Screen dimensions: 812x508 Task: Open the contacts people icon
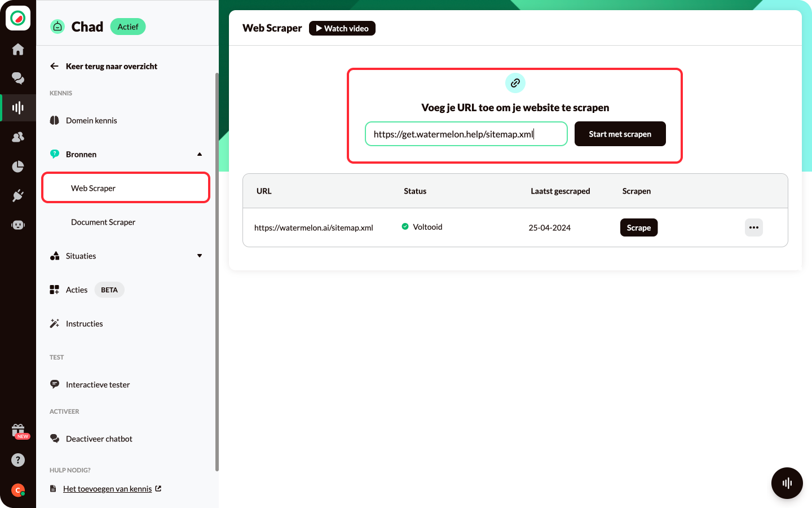(x=18, y=137)
